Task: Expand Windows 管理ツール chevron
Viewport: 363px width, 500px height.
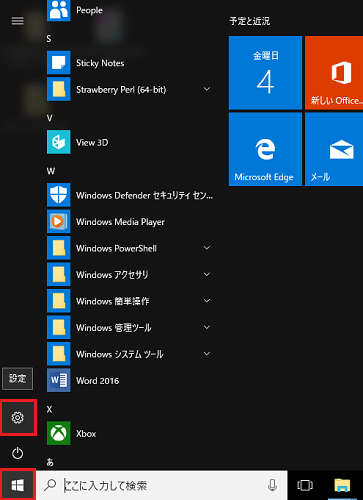Action: [207, 327]
